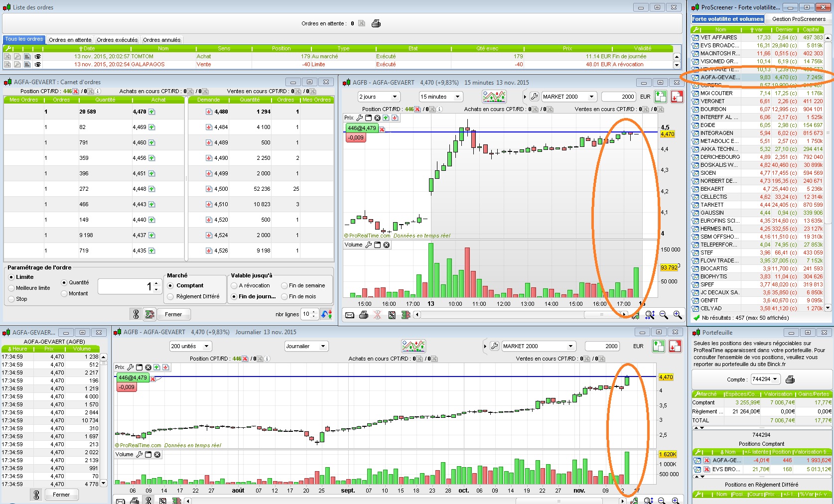Click the buy icon in the 15 minutes chart toolbar
Image resolution: width=834 pixels, height=504 pixels.
pyautogui.click(x=661, y=97)
